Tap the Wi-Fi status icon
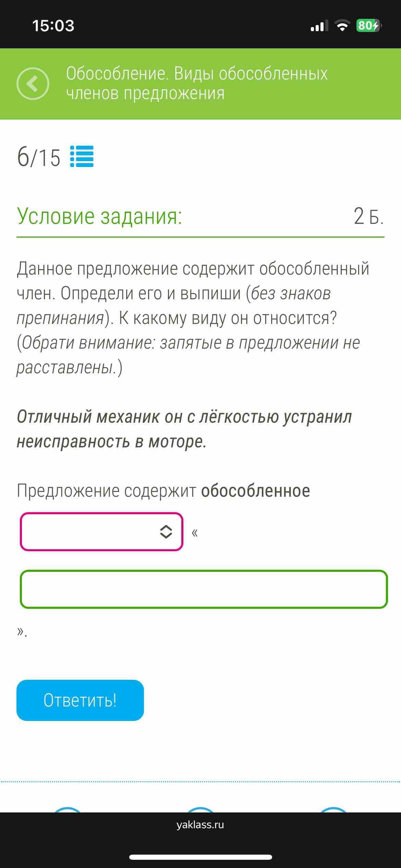 (x=342, y=26)
